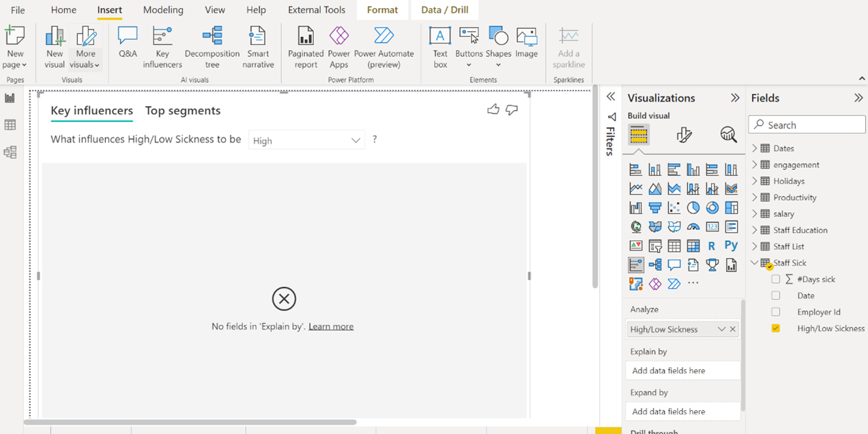Choose the Treemap visual icon
868x434 pixels.
tap(731, 207)
